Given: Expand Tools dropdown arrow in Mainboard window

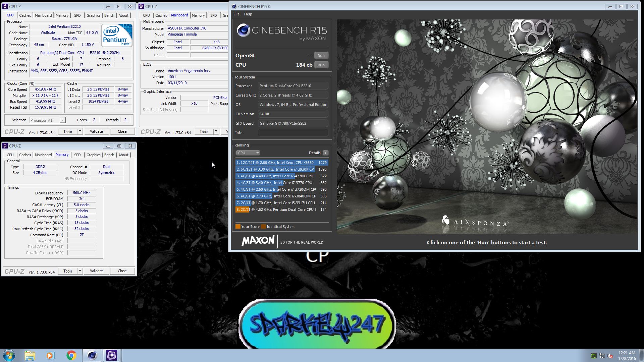Looking at the screenshot, I should click(216, 131).
